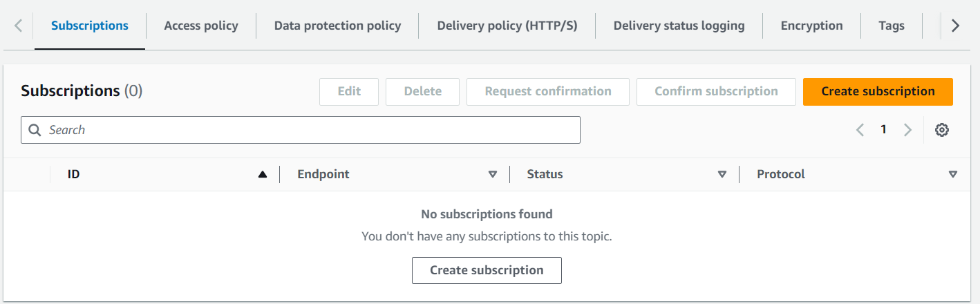Sort by Endpoint column arrow
Viewport: 980px width, 304px height.
[x=493, y=175]
